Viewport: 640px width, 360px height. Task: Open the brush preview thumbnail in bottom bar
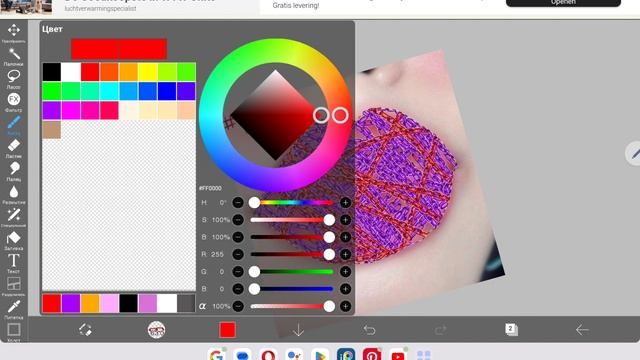[156, 330]
